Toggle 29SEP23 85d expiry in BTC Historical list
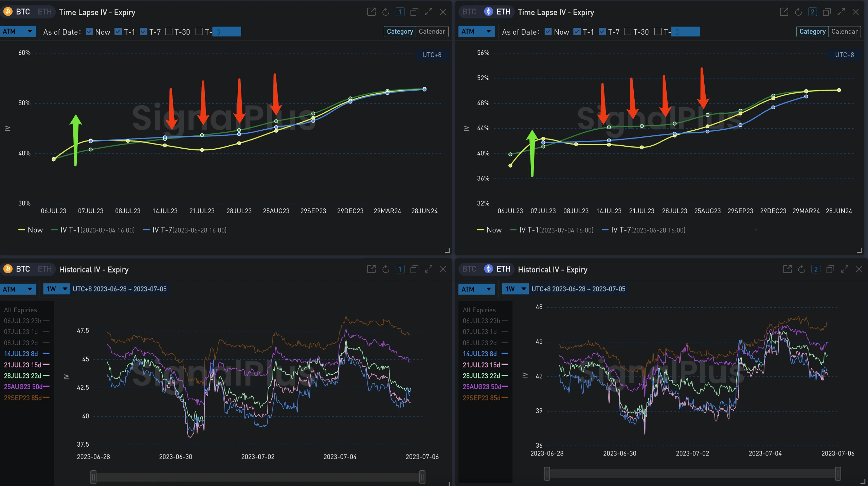868x486 pixels. [x=23, y=397]
